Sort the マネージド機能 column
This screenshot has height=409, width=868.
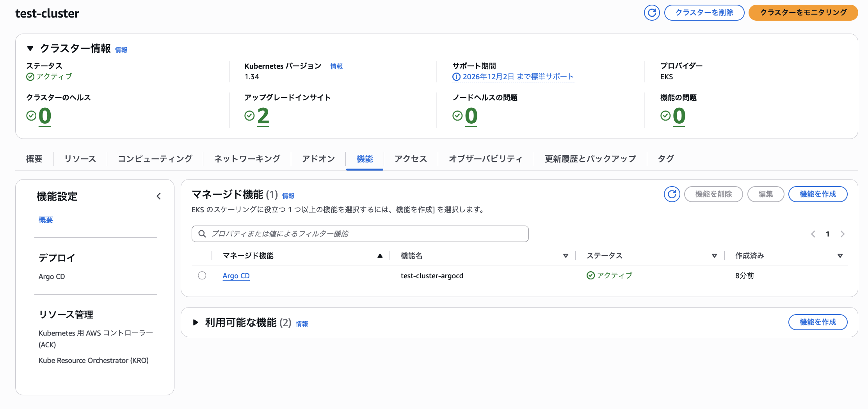[x=380, y=256]
